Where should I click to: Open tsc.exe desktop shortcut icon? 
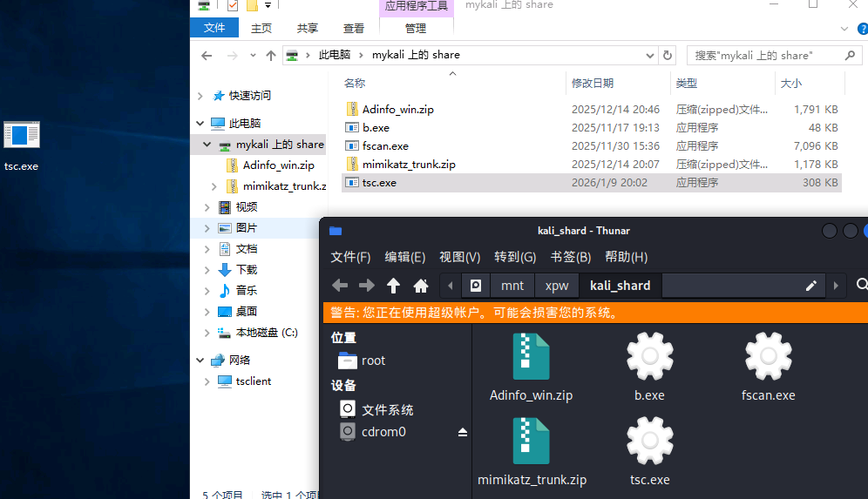click(22, 135)
